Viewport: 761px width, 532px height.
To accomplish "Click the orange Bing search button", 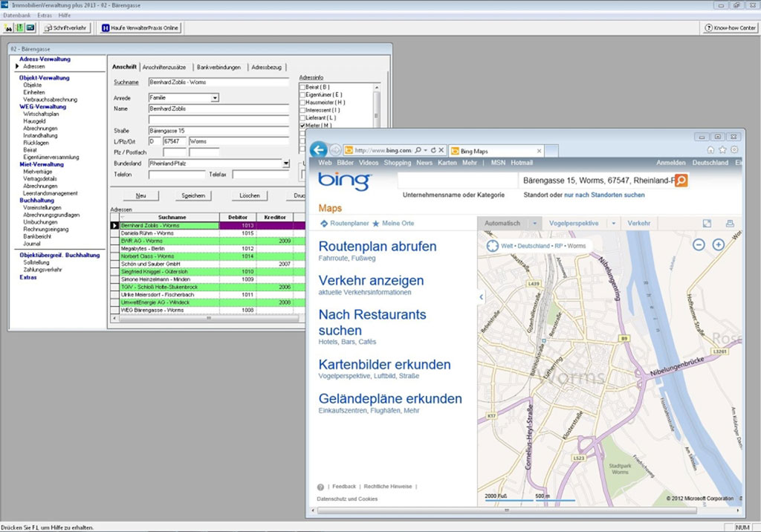I will 681,180.
